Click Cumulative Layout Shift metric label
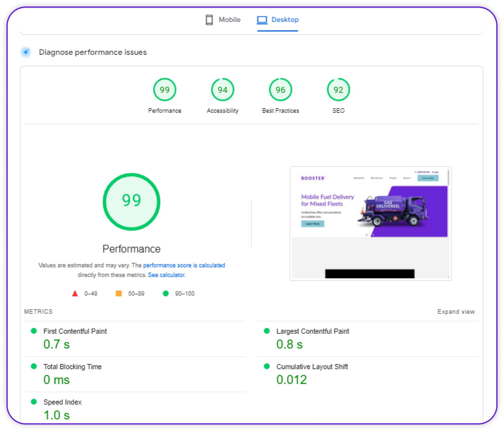This screenshot has height=431, width=504. 312,367
